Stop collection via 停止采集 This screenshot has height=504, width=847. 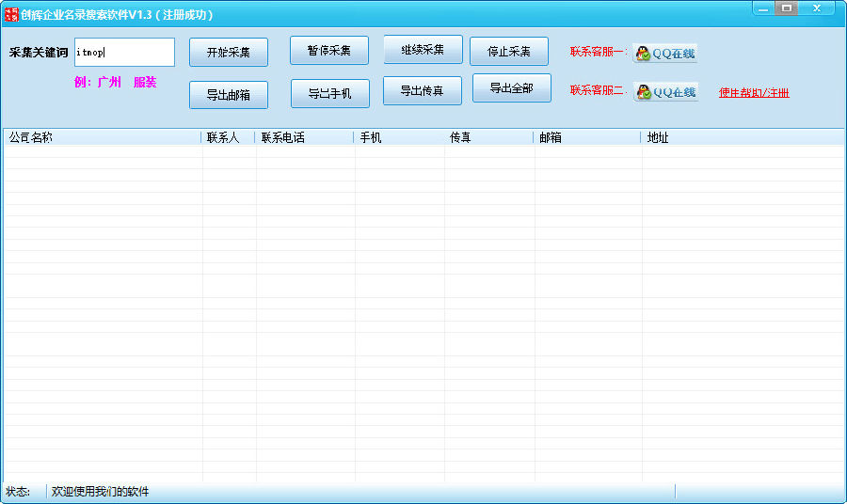[x=509, y=52]
